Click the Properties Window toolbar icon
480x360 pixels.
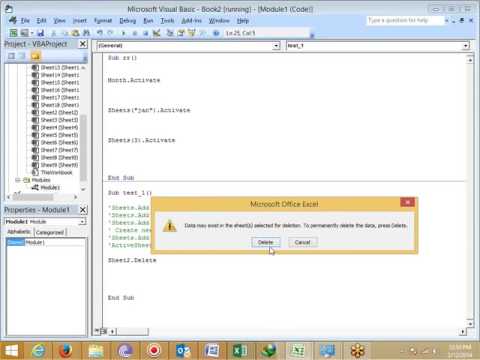point(181,33)
